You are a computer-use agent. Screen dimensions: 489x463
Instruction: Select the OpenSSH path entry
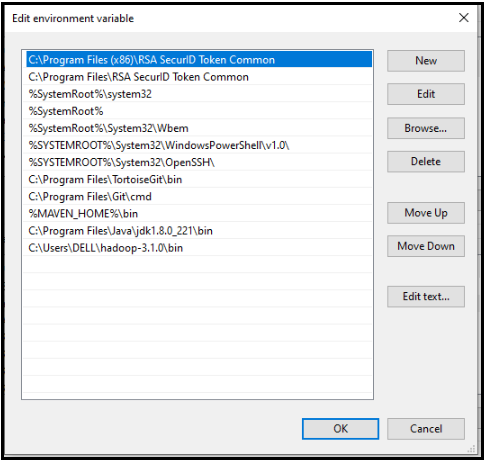click(199, 162)
